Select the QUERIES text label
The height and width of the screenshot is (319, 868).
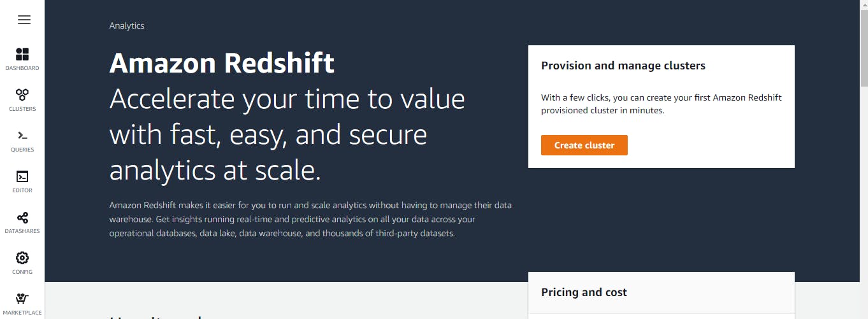pyautogui.click(x=22, y=150)
